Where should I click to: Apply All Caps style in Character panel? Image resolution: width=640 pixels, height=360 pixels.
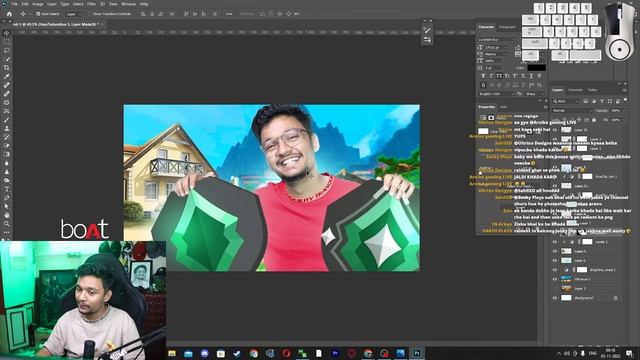pos(499,76)
